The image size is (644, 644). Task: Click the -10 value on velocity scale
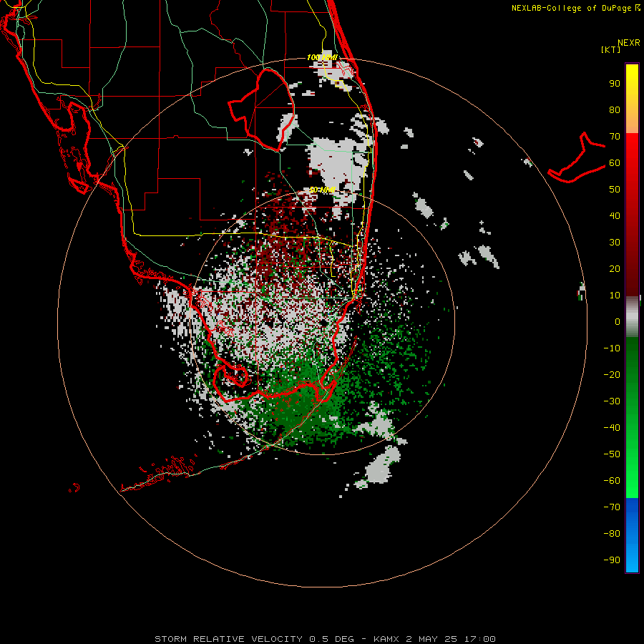point(612,348)
